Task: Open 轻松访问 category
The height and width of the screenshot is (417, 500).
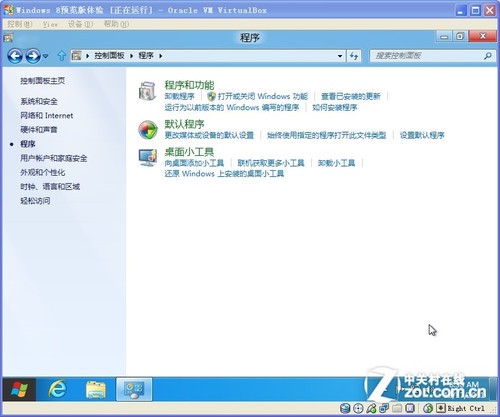Action: coord(35,201)
